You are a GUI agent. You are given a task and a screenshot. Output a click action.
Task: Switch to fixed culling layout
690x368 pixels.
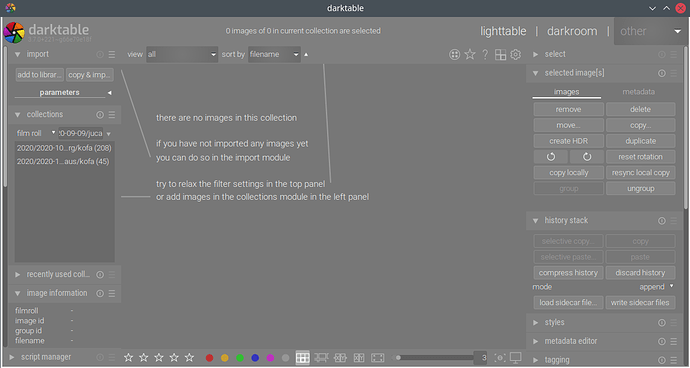click(x=340, y=357)
